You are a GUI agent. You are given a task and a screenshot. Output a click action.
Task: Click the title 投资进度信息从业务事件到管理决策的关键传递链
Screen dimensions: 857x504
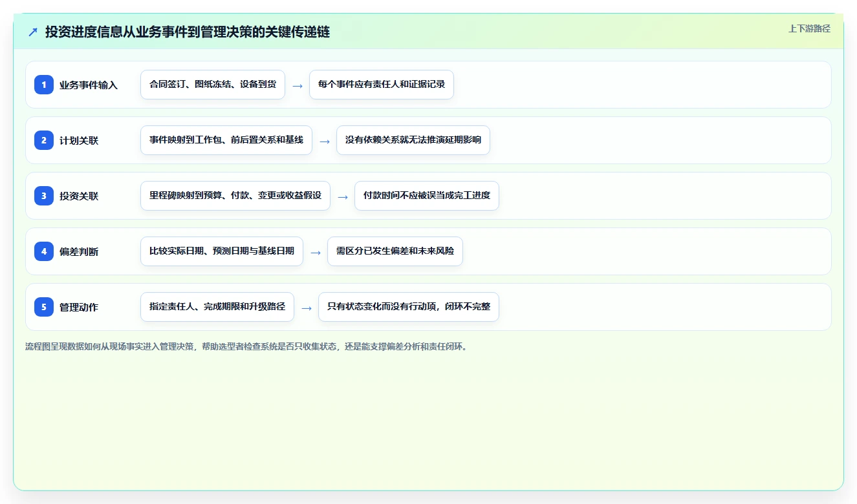coord(188,32)
